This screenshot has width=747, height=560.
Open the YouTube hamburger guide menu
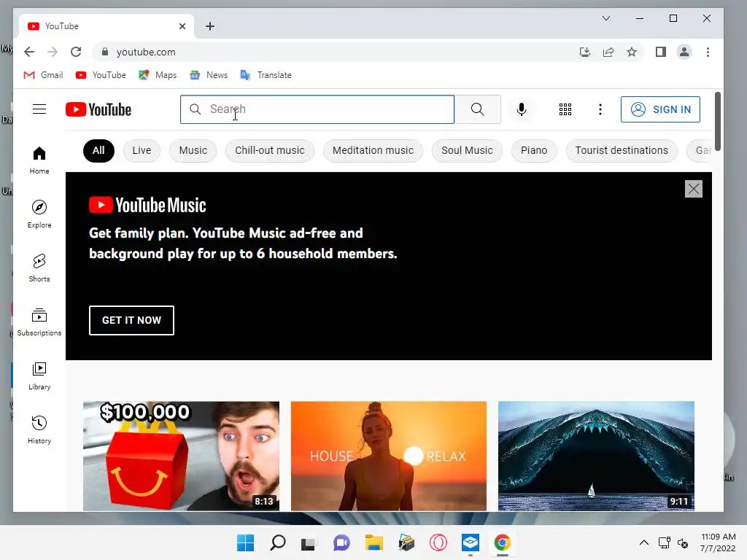click(x=39, y=109)
